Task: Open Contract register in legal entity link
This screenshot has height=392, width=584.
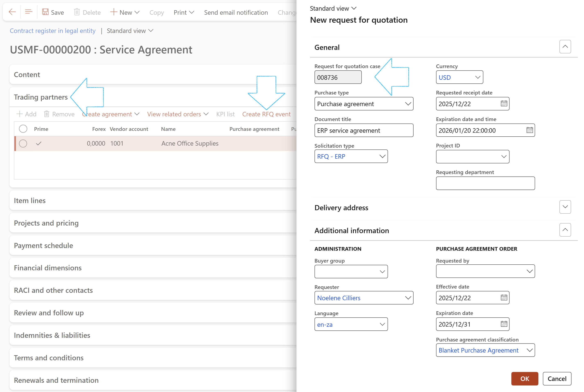Action: point(53,31)
